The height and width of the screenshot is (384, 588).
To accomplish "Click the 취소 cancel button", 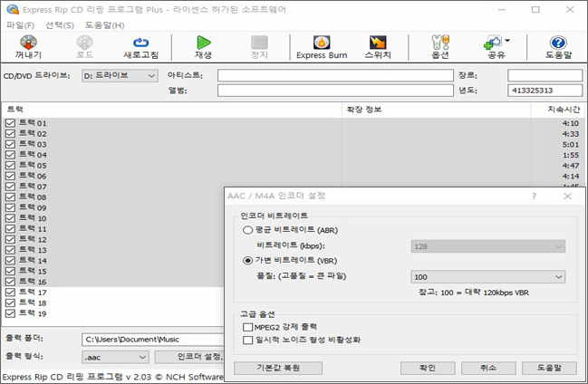I will (488, 368).
